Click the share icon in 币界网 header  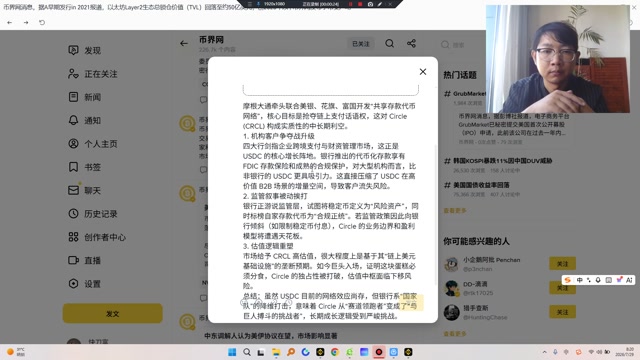[411, 43]
